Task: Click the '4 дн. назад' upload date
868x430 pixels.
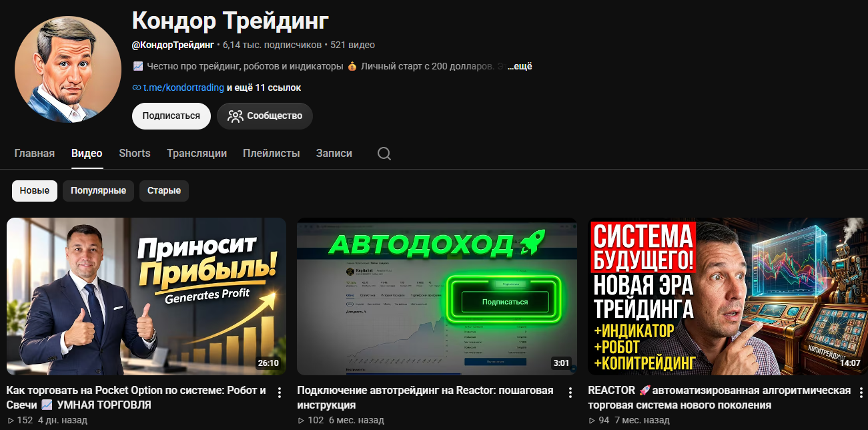Action: [63, 420]
